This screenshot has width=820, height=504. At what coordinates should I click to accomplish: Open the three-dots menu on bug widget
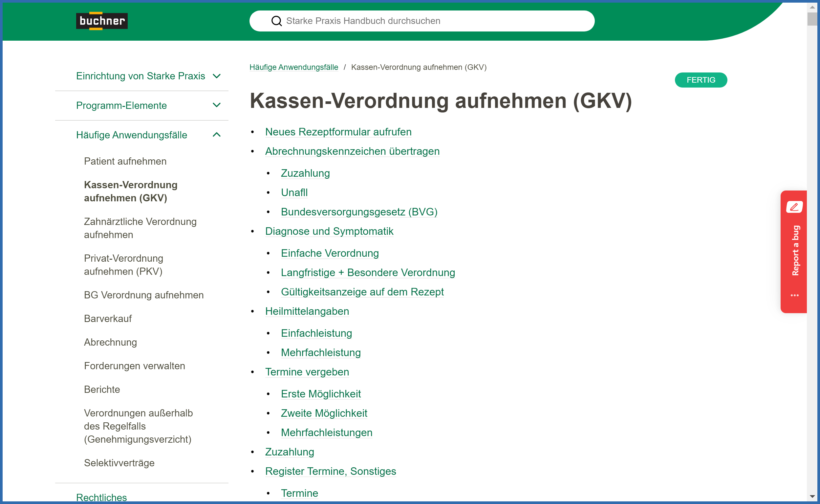pyautogui.click(x=794, y=295)
